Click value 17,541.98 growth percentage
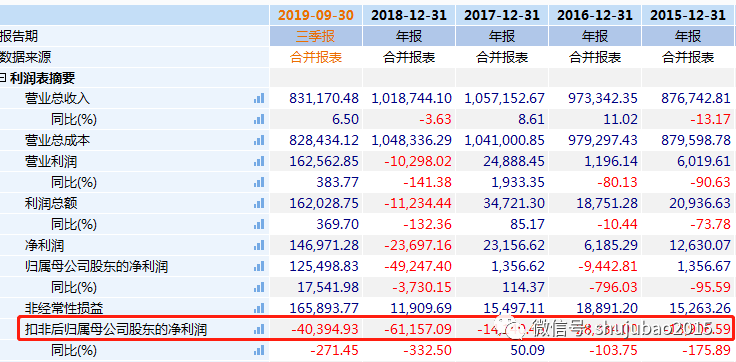Viewport: 736px width, 362px height. click(329, 287)
